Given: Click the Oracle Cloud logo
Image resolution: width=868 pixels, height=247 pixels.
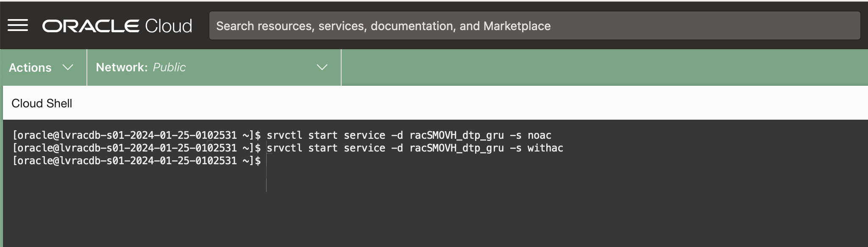Looking at the screenshot, I should (117, 26).
